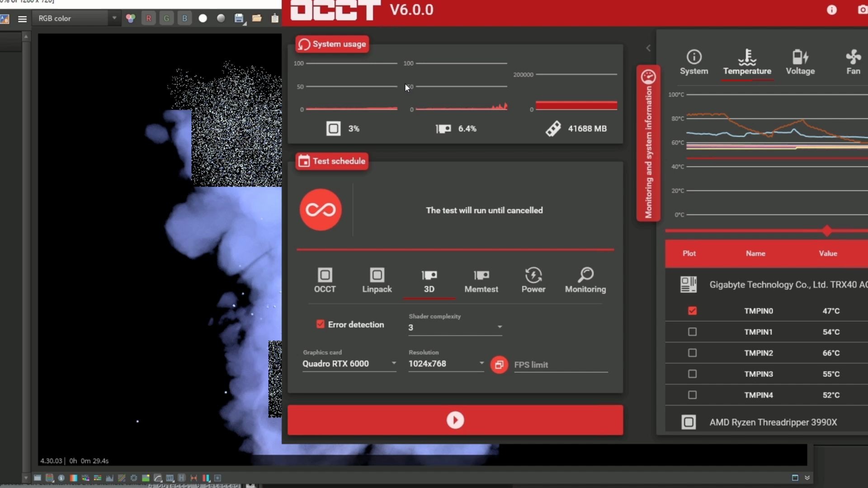Switch to RGB channels view icon

tap(131, 19)
